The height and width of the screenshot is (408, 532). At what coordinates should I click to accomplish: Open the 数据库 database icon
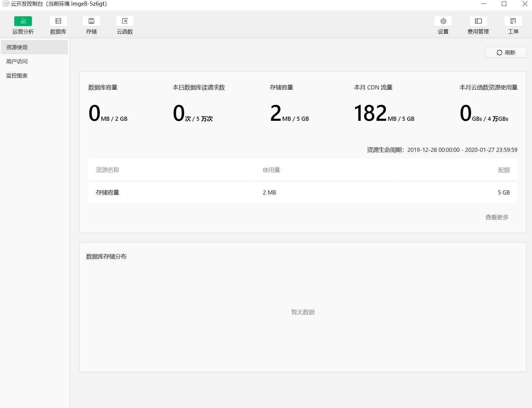(x=58, y=21)
